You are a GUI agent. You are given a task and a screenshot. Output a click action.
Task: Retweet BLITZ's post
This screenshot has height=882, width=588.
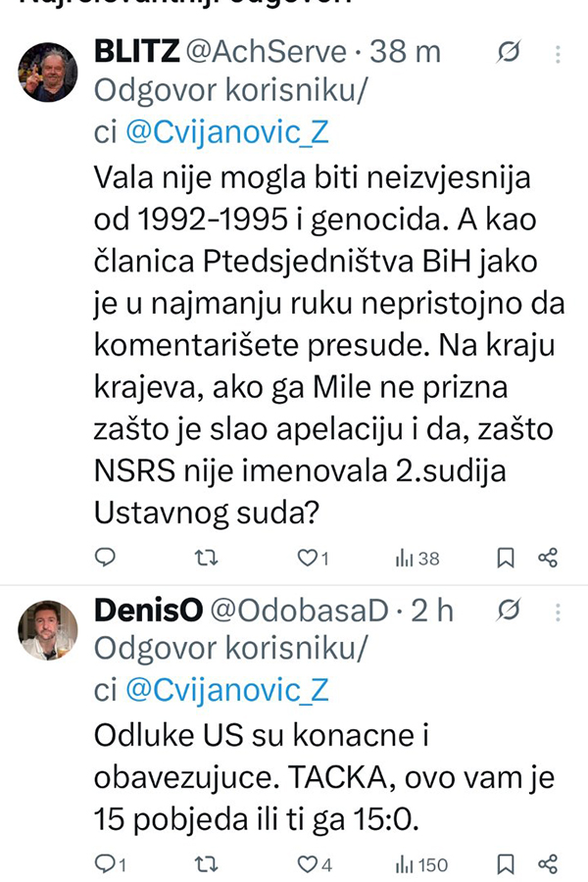(207, 558)
